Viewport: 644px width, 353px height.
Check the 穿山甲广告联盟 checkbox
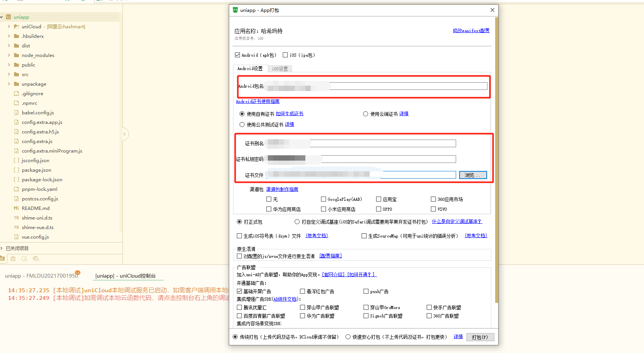click(302, 307)
